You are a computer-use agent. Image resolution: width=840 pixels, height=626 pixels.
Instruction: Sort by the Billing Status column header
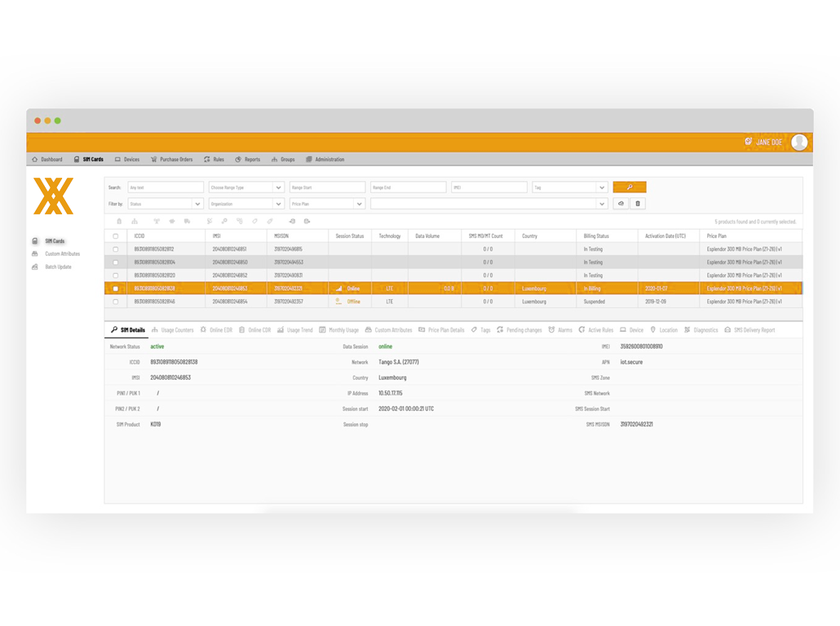[x=596, y=236]
